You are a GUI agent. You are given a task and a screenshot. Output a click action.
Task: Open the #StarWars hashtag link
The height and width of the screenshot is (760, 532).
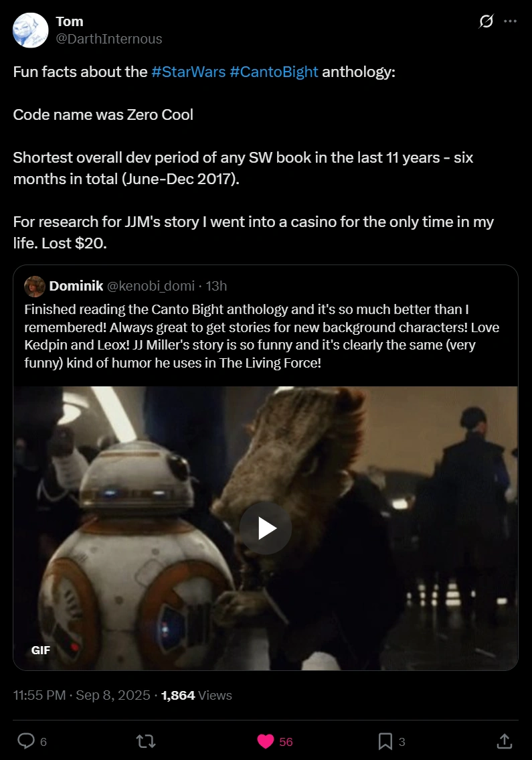click(x=189, y=72)
